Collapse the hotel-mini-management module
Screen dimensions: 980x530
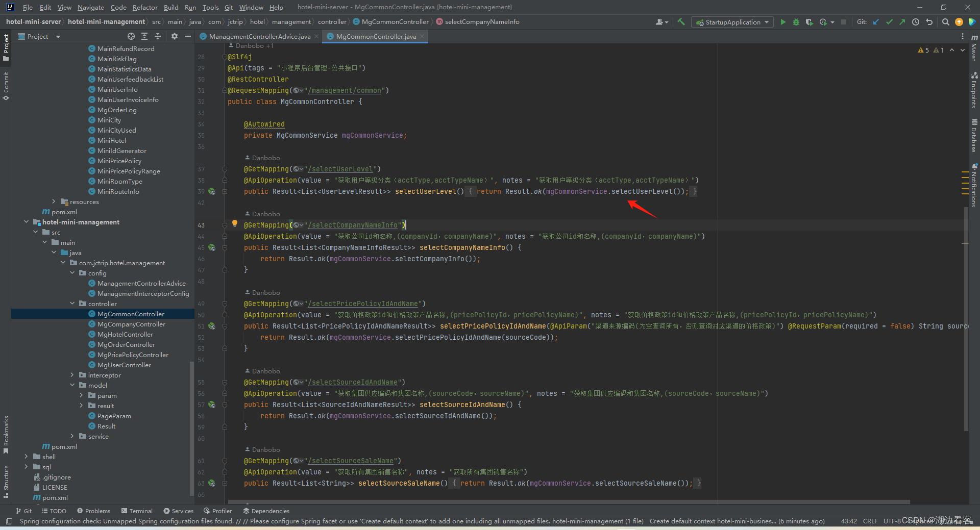(x=26, y=222)
